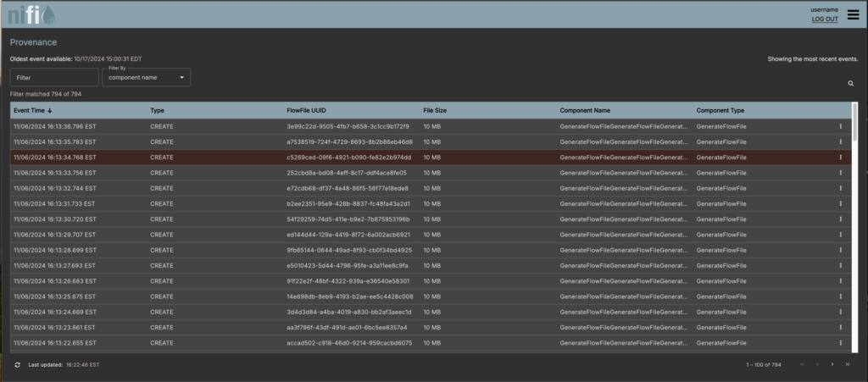This screenshot has width=868, height=382.
Task: Open actions menu for the 16:13:36.796 event
Action: click(840, 126)
